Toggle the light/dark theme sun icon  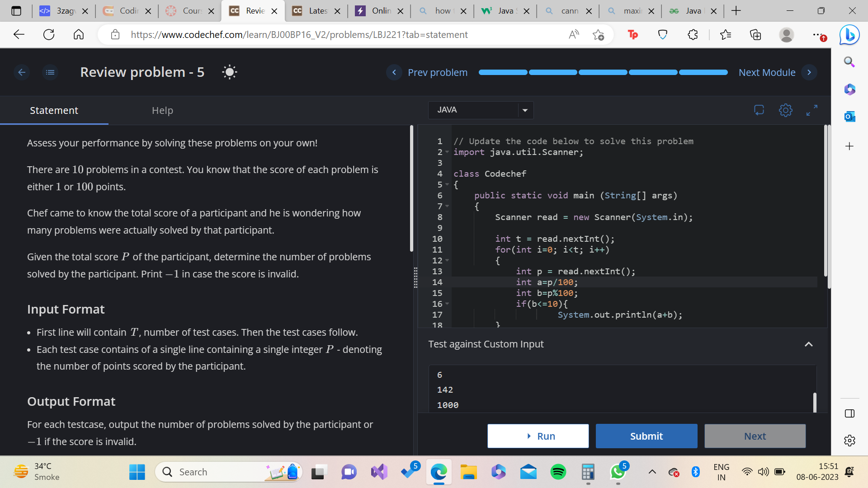point(230,72)
